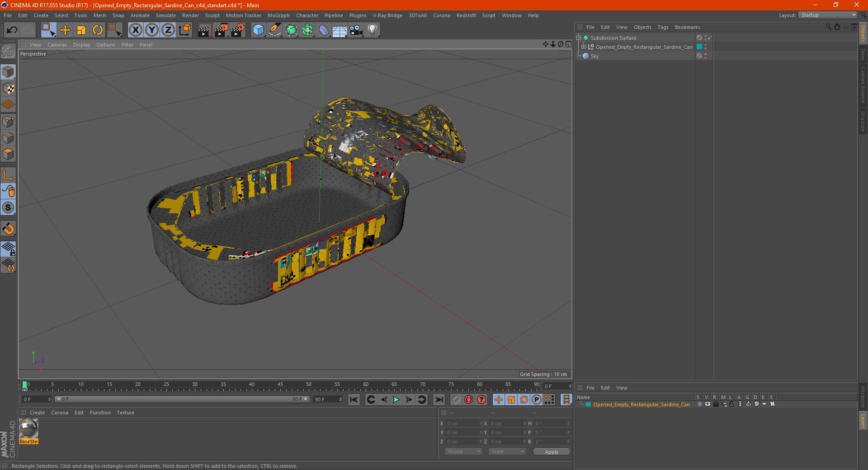Play the animation forward
Screen dimensions: 868x470
(396, 399)
